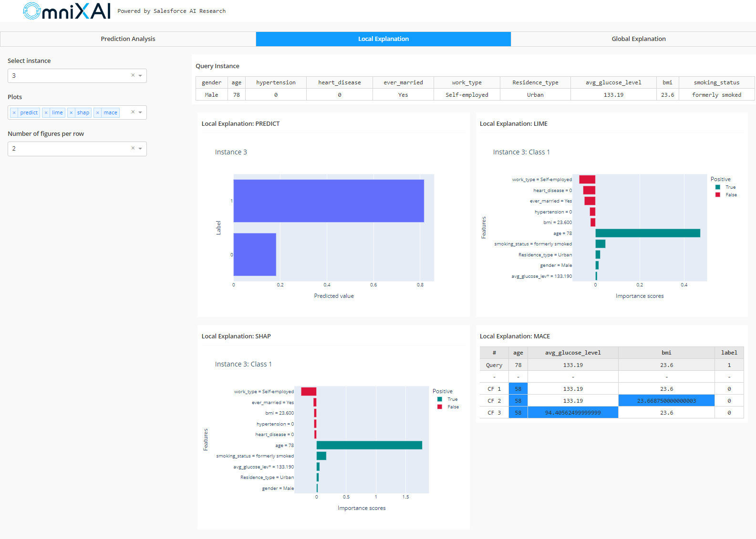Switch to the Prediction Analysis tab
The width and height of the screenshot is (756, 539).
tap(128, 39)
